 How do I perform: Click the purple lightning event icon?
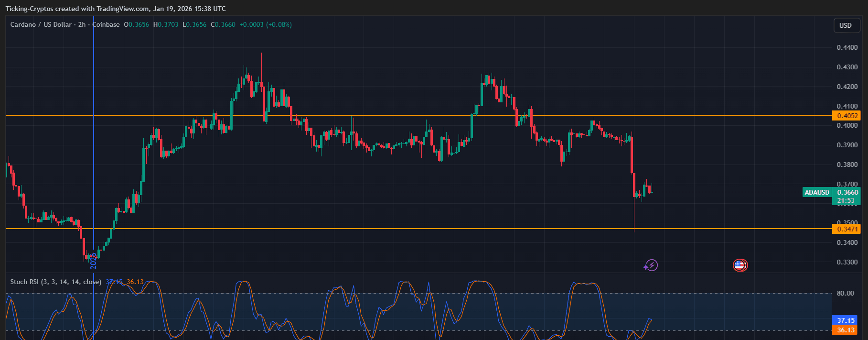[651, 265]
